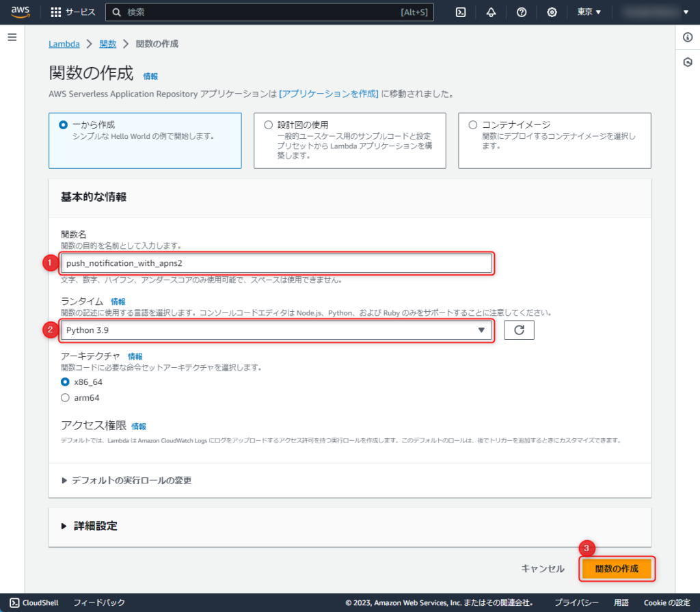Image resolution: width=700 pixels, height=612 pixels.
Task: Click the キャンセル button
Action: click(543, 569)
